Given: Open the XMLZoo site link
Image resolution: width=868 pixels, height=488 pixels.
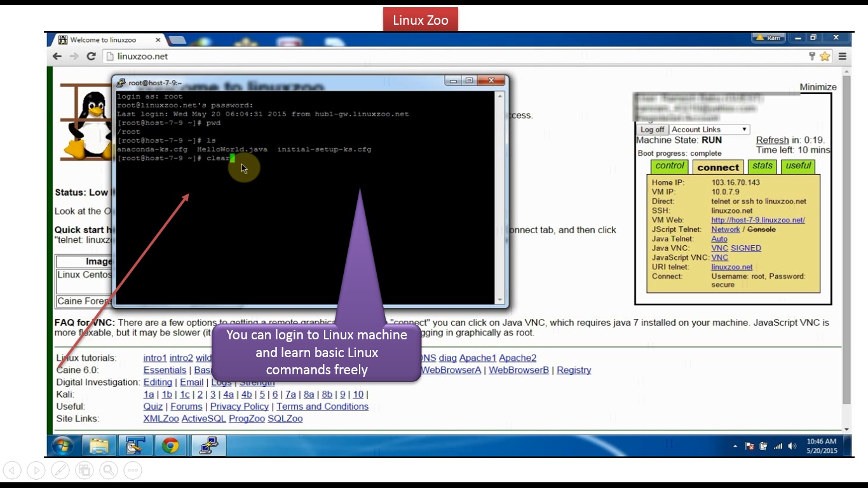Looking at the screenshot, I should (x=161, y=418).
